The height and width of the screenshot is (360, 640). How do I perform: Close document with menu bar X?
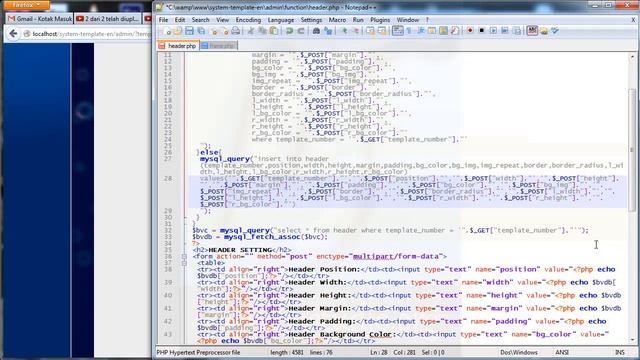pyautogui.click(x=633, y=20)
